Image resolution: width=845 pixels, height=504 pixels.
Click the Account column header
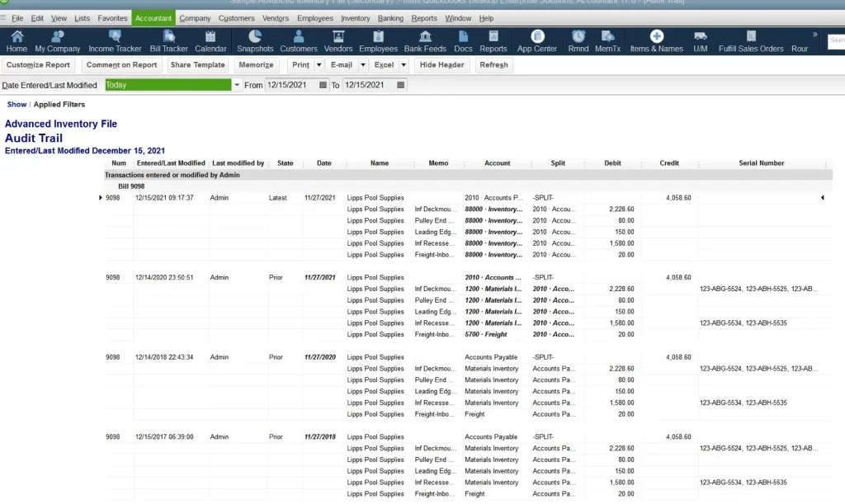click(497, 163)
